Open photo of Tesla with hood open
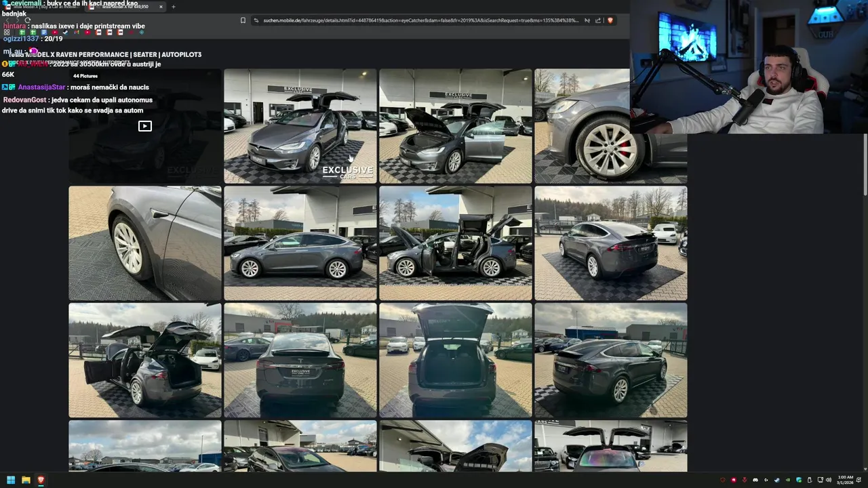868x488 pixels. click(455, 126)
